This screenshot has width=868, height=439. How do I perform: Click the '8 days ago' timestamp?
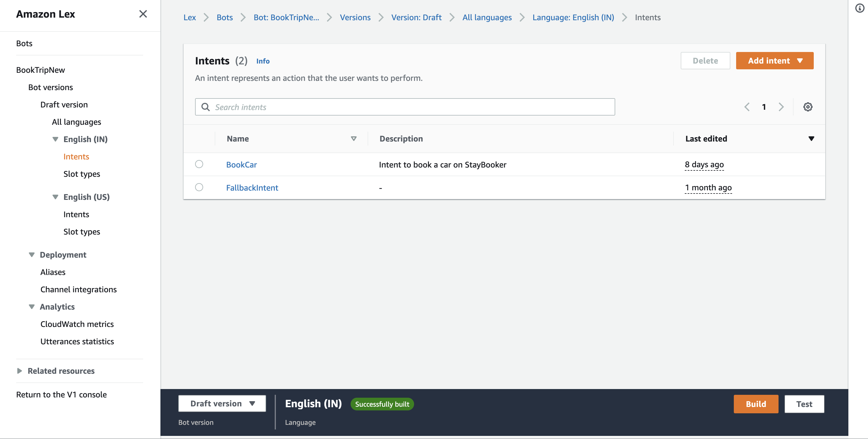click(x=704, y=165)
